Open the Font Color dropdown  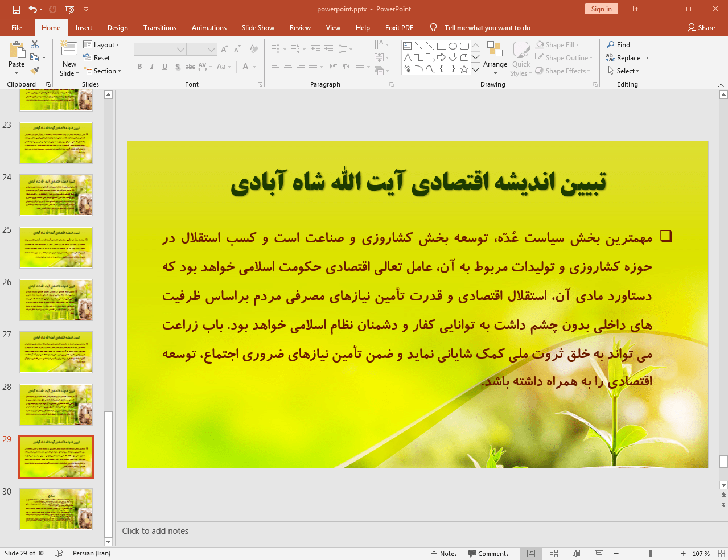[x=254, y=67]
